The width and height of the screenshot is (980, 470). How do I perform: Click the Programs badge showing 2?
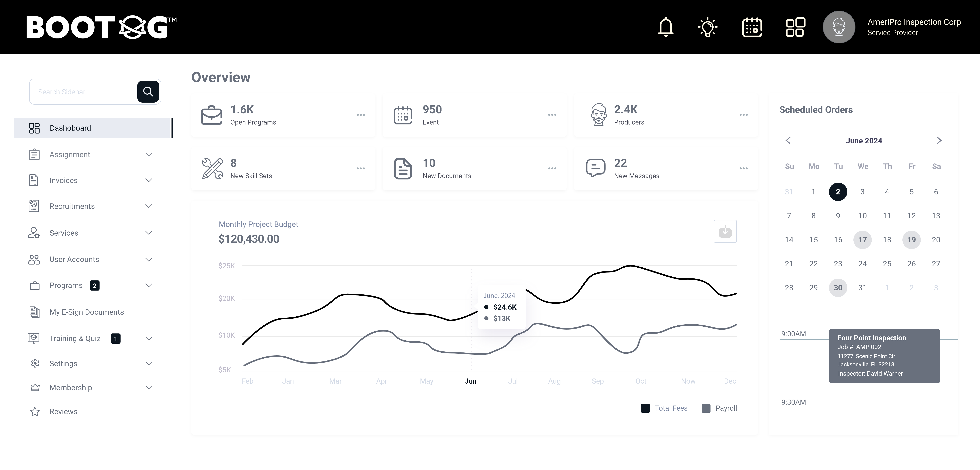click(x=95, y=286)
